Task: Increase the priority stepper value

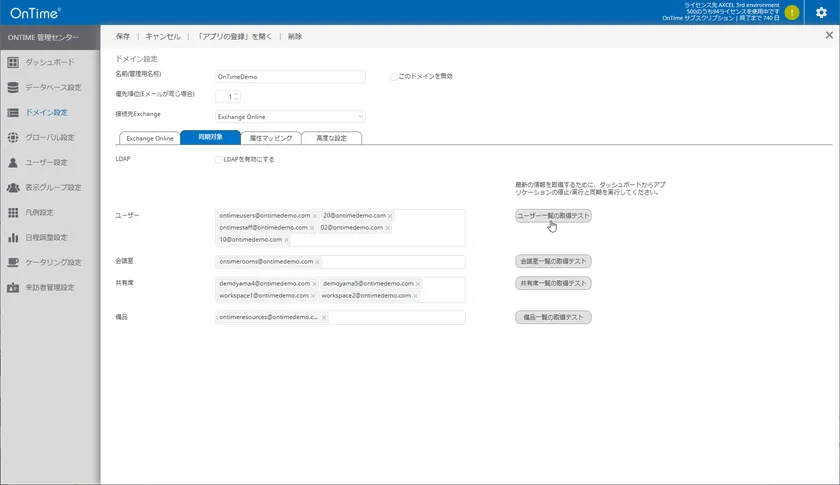Action: pyautogui.click(x=237, y=93)
